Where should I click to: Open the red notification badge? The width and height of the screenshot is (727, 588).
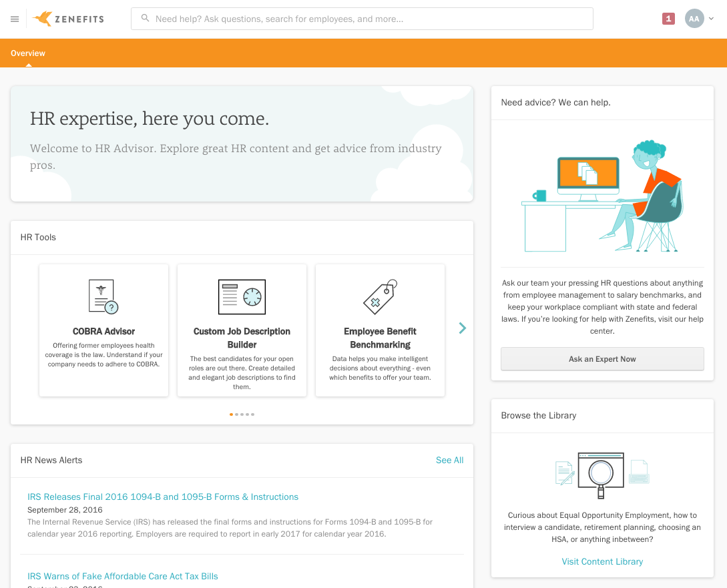click(668, 19)
